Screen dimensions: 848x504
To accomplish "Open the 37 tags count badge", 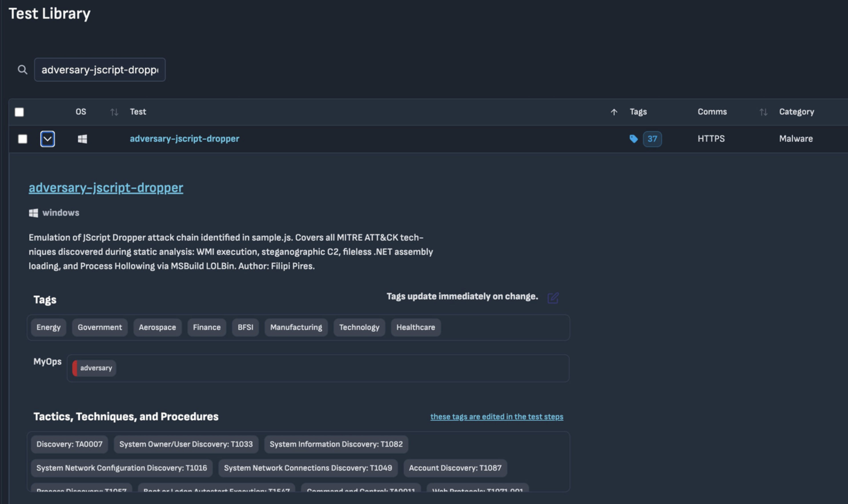I will pos(652,139).
